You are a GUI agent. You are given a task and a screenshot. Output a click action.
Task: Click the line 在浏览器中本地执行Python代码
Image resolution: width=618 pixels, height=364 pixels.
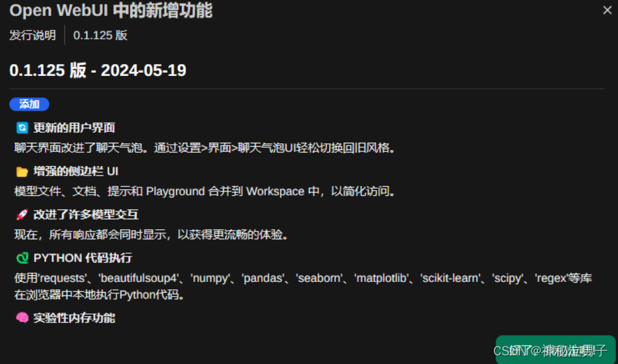(100, 295)
